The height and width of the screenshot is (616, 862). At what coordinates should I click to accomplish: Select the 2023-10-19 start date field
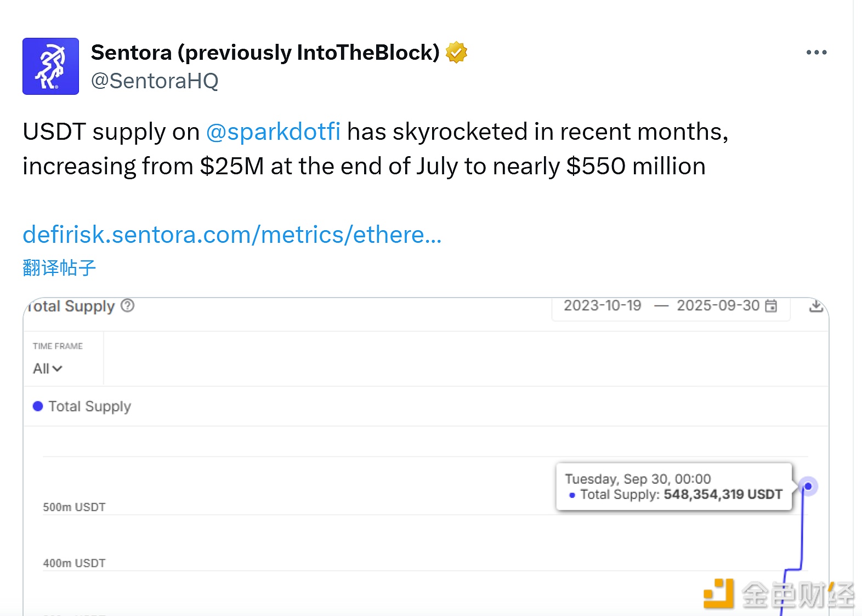click(x=603, y=306)
